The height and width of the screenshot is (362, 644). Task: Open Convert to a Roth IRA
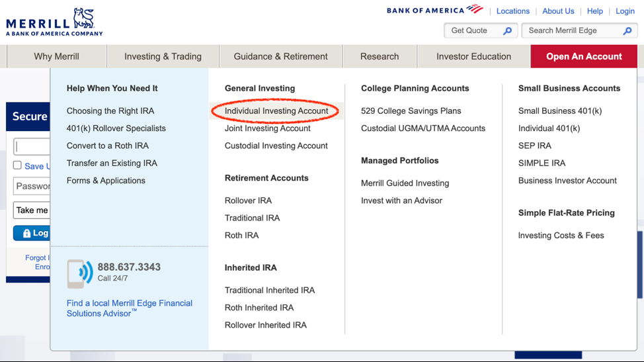click(x=108, y=146)
